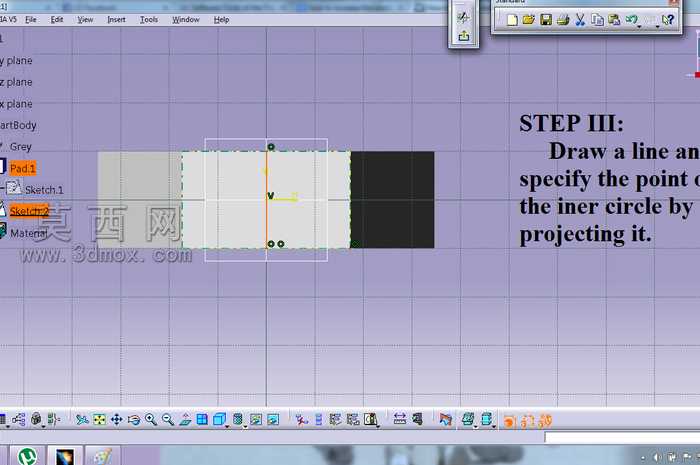Click the What's This help icon
Image resolution: width=700 pixels, height=465 pixels.
(668, 20)
